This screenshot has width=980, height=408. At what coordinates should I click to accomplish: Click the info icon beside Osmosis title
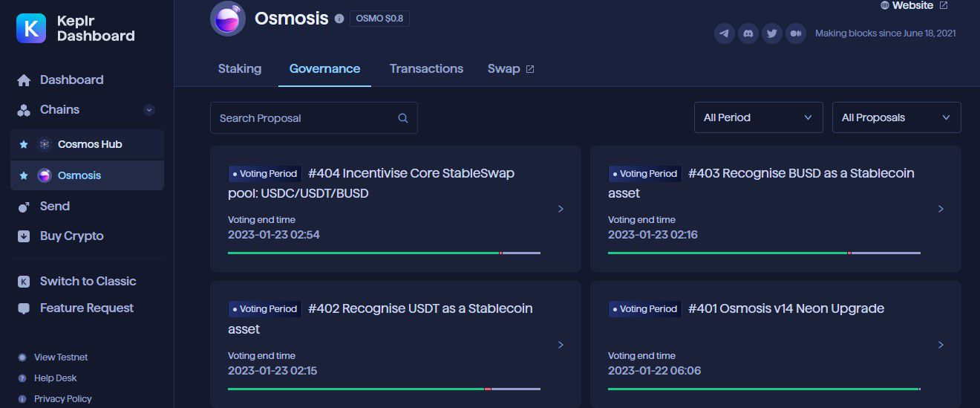point(339,19)
